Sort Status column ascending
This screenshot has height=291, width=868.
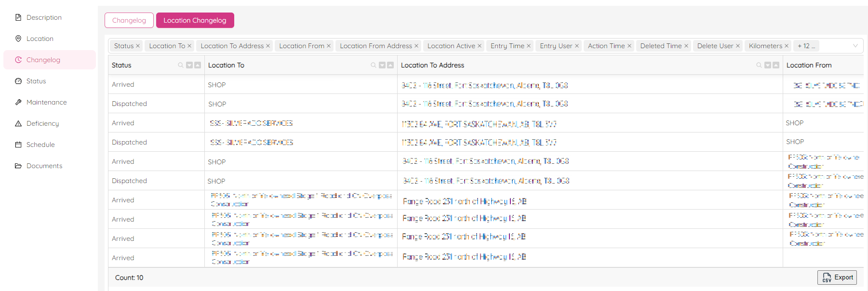click(x=198, y=65)
